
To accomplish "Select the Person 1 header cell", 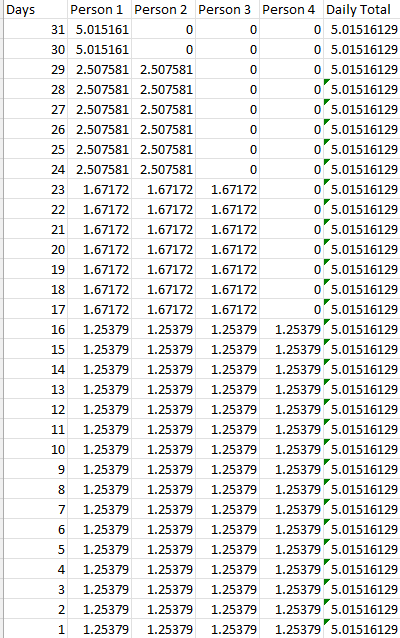I will tap(99, 10).
